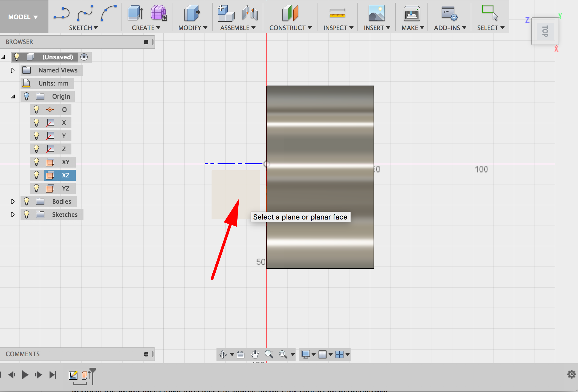
Task: Click the Measure inspect icon
Action: (337, 13)
